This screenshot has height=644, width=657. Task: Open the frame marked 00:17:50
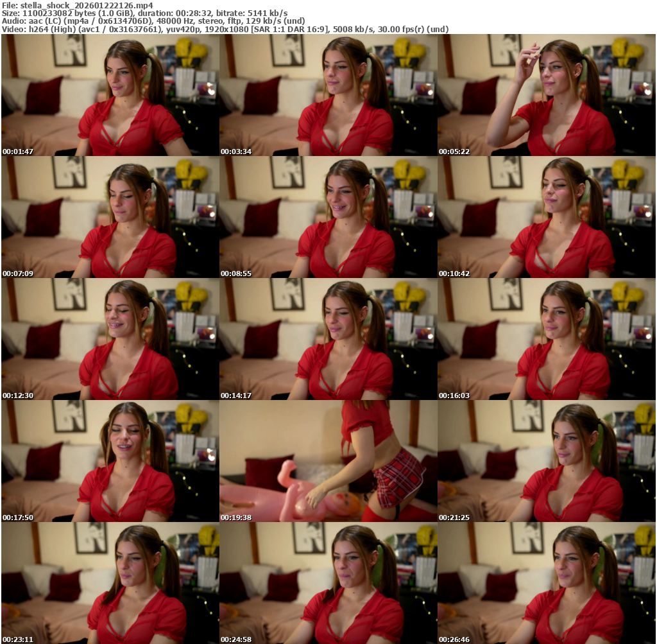click(110, 461)
